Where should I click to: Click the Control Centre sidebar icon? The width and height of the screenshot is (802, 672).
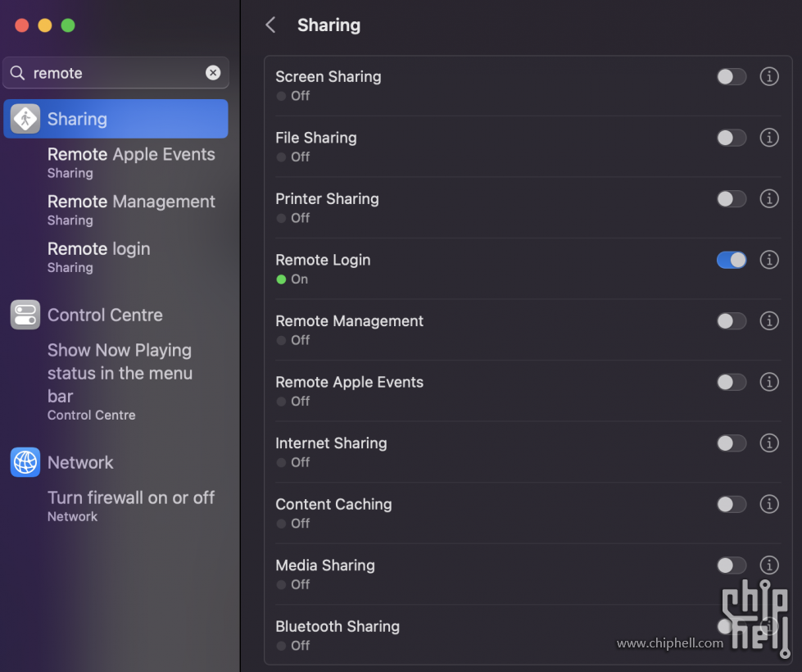(25, 315)
